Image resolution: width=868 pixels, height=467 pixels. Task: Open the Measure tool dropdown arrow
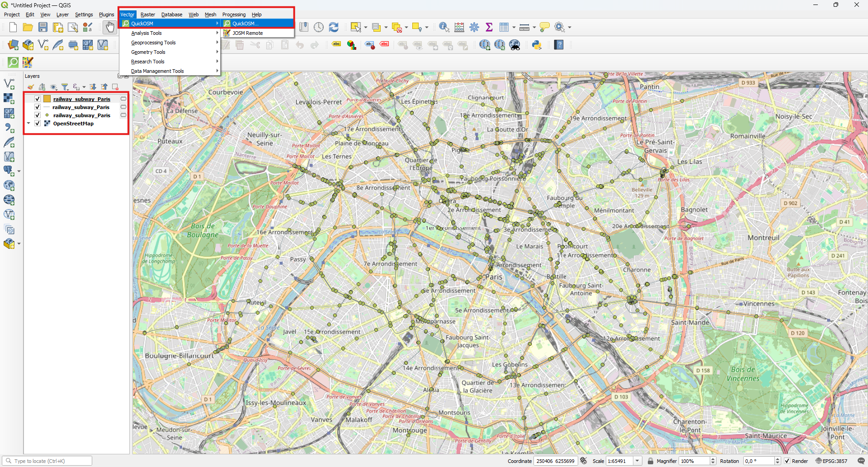534,27
